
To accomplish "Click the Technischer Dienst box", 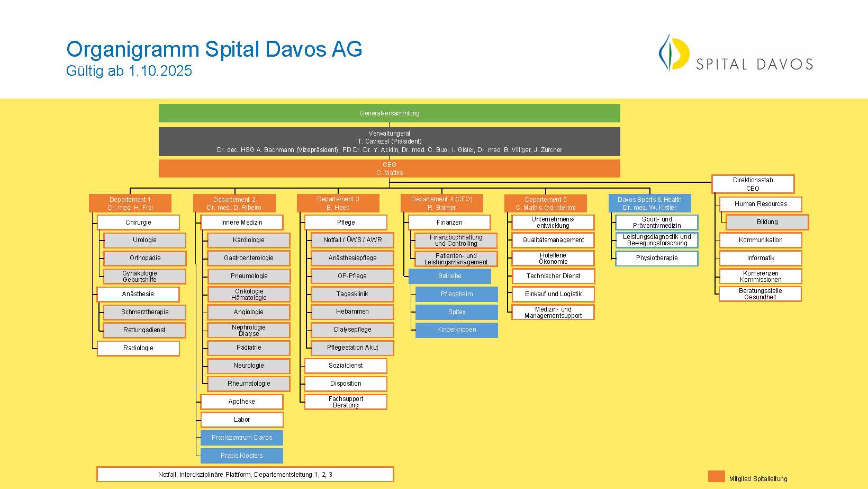I will 553,276.
